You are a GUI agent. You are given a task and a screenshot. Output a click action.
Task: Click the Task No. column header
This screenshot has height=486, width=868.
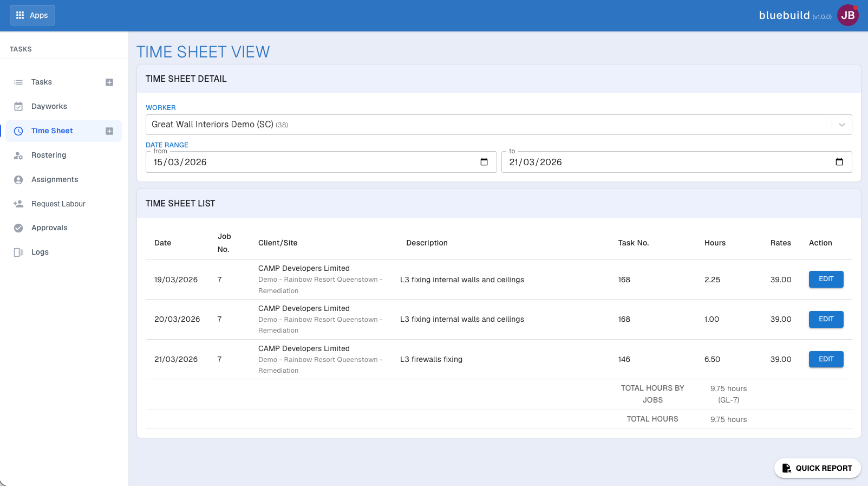(x=634, y=243)
